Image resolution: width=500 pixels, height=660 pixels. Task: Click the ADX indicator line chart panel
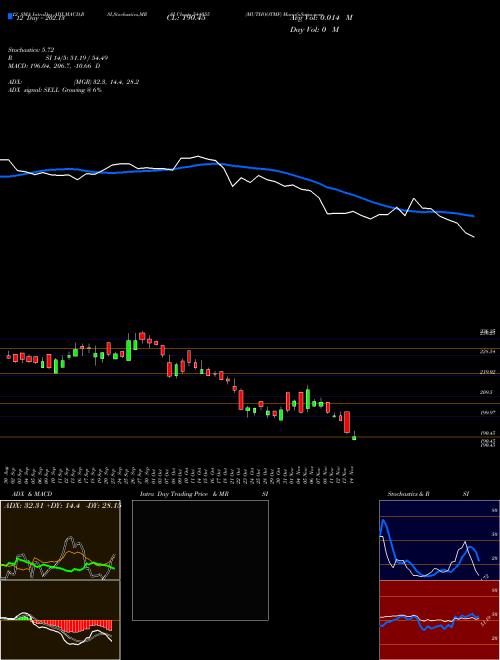tap(60, 540)
